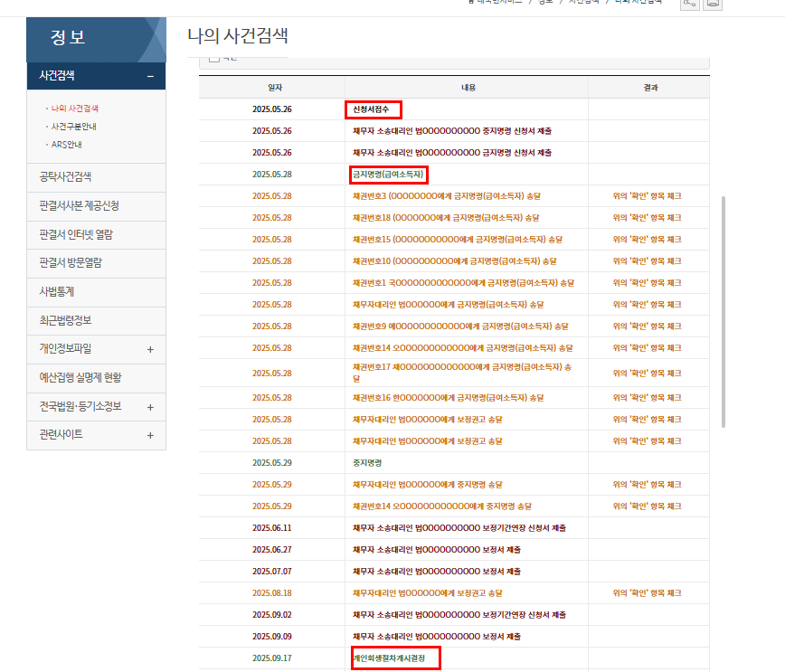Expand the 전국법원·등기소정보 plus icon

[150, 407]
